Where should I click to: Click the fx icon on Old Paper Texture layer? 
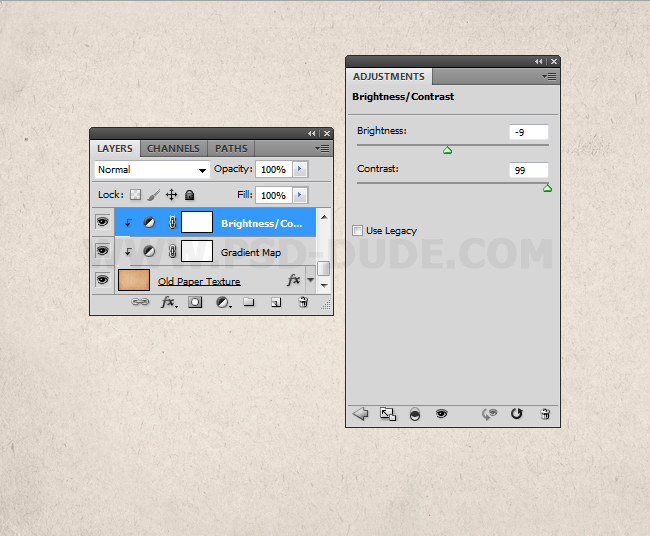coord(293,280)
